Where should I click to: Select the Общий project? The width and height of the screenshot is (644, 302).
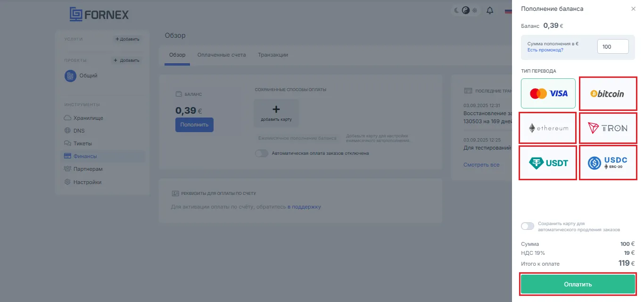point(81,75)
